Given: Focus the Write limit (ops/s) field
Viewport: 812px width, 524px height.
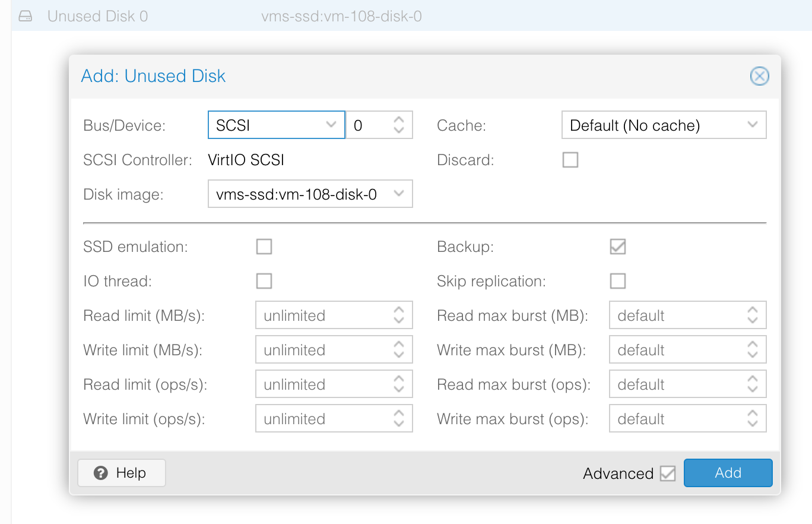Looking at the screenshot, I should click(x=323, y=419).
